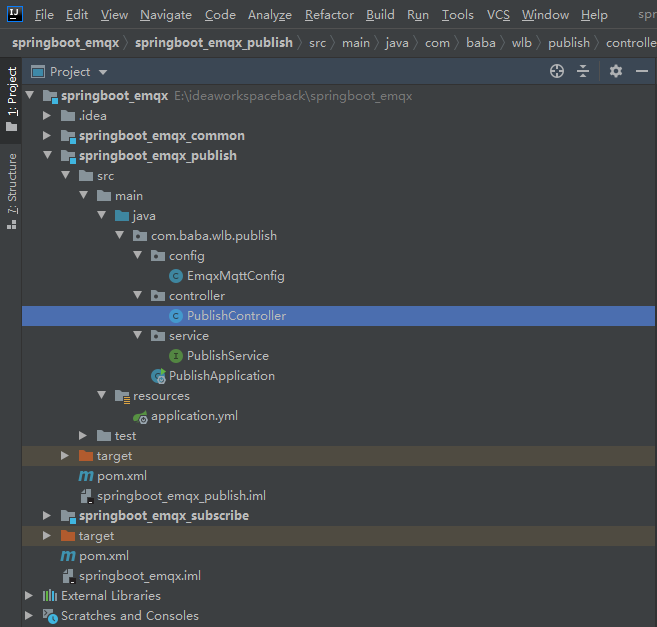Screen dimensions: 657x627
Task: Hide the Project panel with the minus icon
Action: [x=642, y=71]
